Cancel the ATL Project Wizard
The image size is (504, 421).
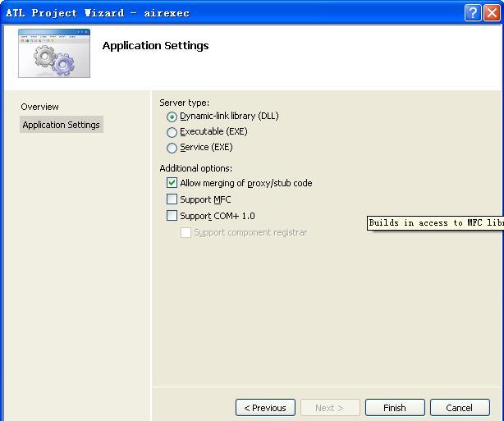[x=460, y=408]
